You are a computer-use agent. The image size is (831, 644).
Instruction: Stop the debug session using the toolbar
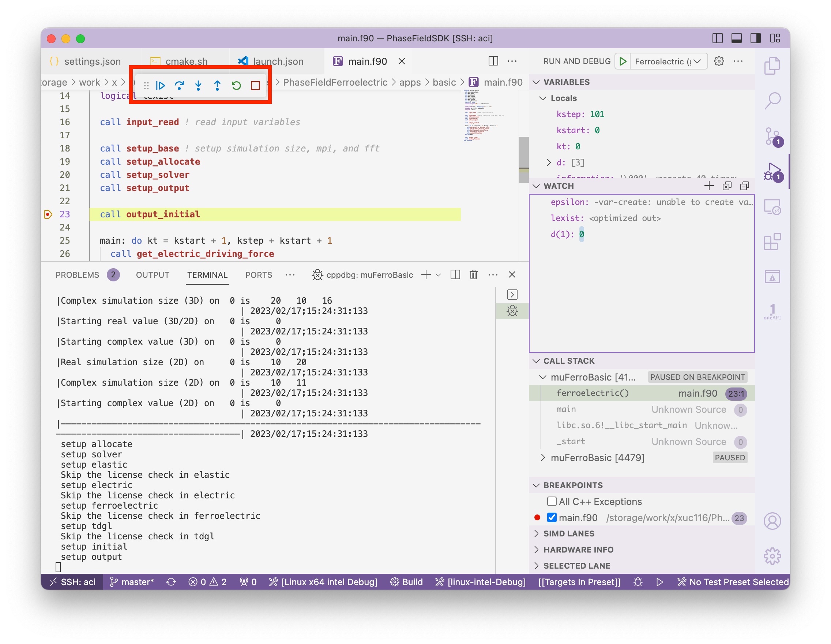255,86
